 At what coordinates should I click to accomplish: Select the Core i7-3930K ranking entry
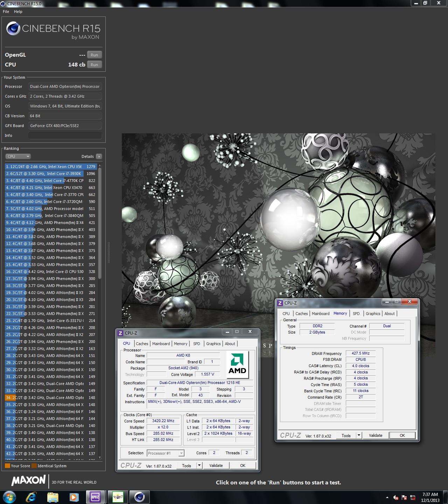pos(51,174)
